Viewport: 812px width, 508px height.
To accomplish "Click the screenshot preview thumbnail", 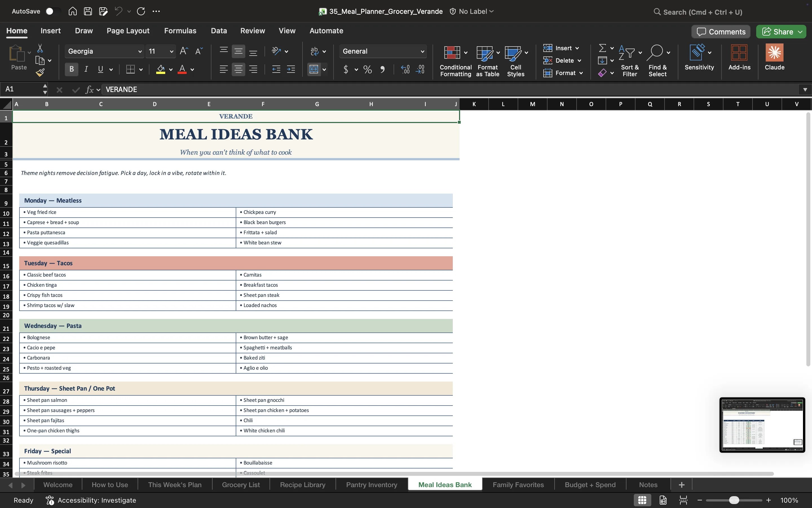I will tap(762, 425).
